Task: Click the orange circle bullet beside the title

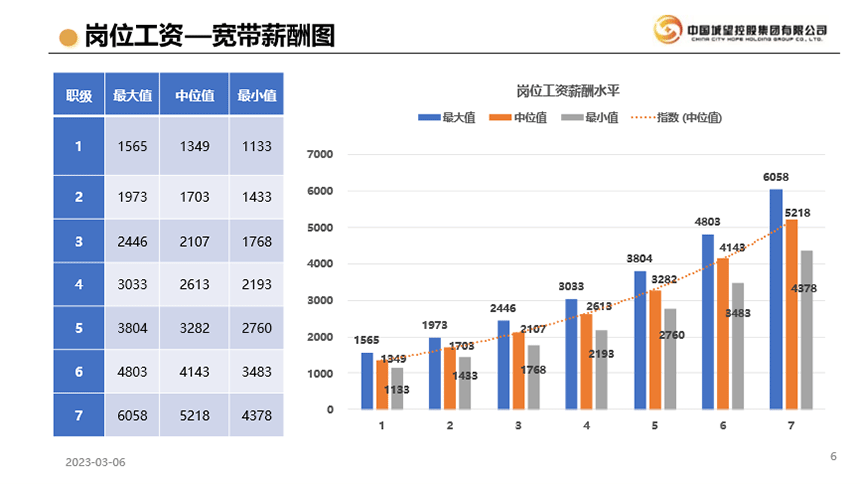Action: [x=68, y=38]
